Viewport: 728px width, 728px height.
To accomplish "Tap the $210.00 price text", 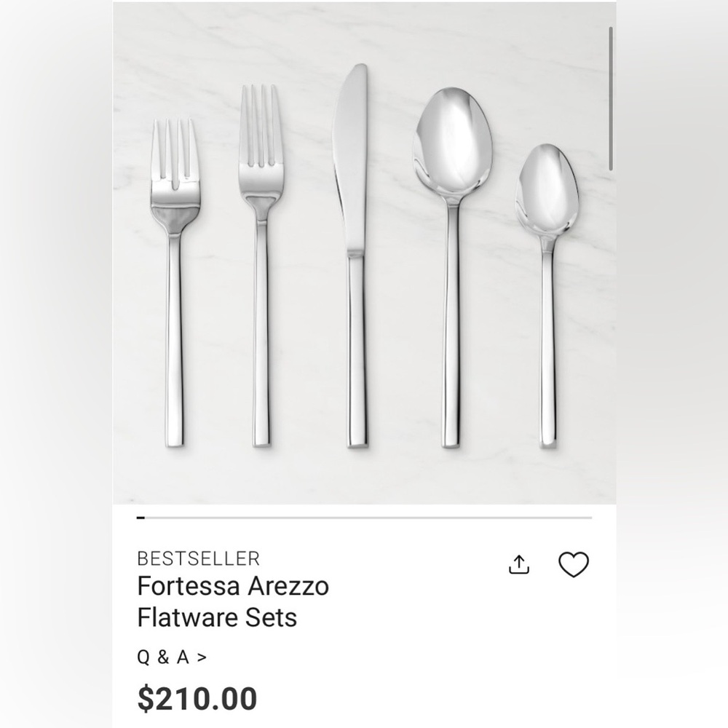I will 197,697.
